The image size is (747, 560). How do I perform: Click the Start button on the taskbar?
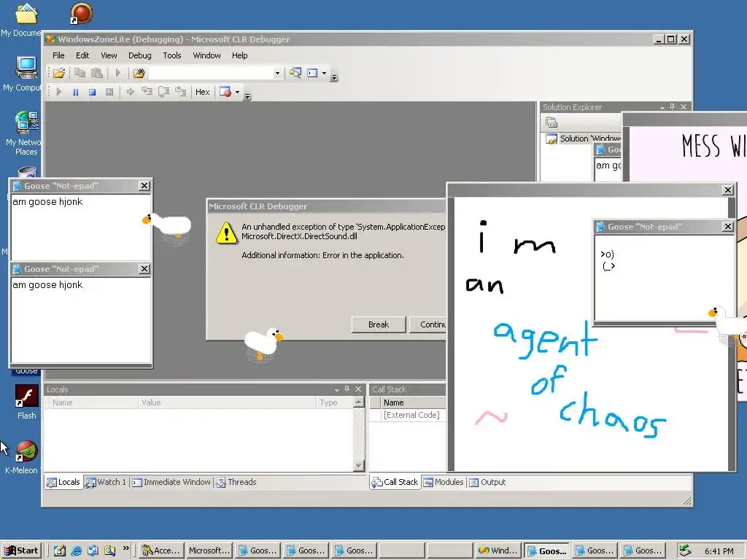click(x=22, y=551)
